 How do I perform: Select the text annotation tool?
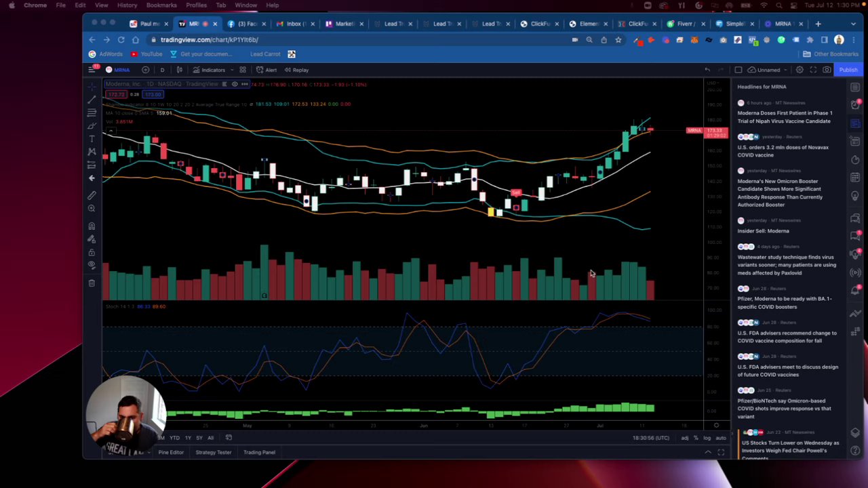(92, 138)
